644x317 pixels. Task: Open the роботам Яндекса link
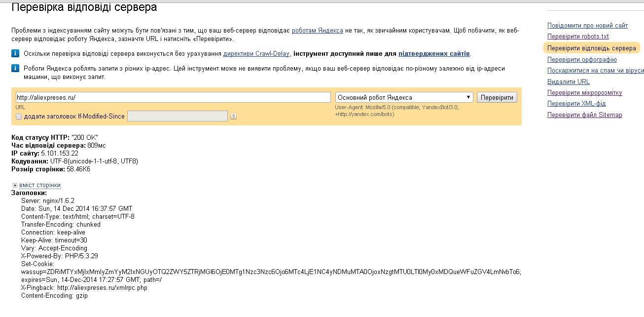pyautogui.click(x=317, y=30)
